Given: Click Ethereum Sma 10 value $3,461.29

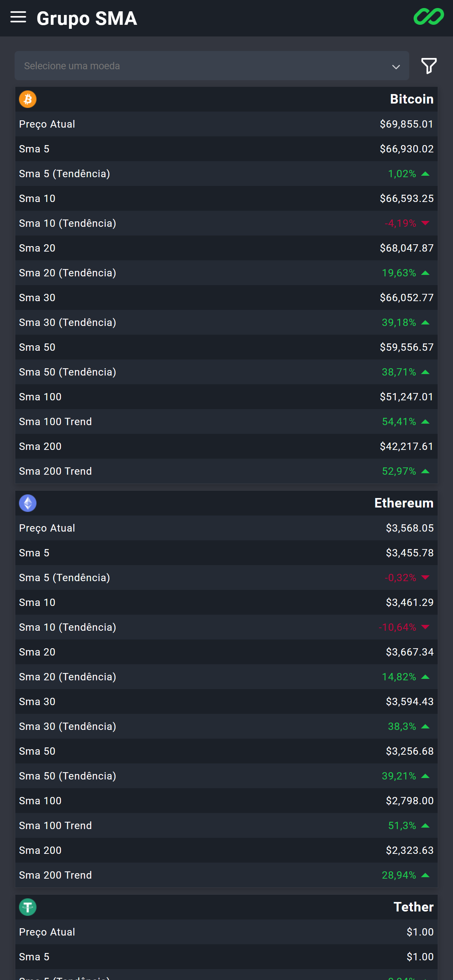Looking at the screenshot, I should coord(410,603).
